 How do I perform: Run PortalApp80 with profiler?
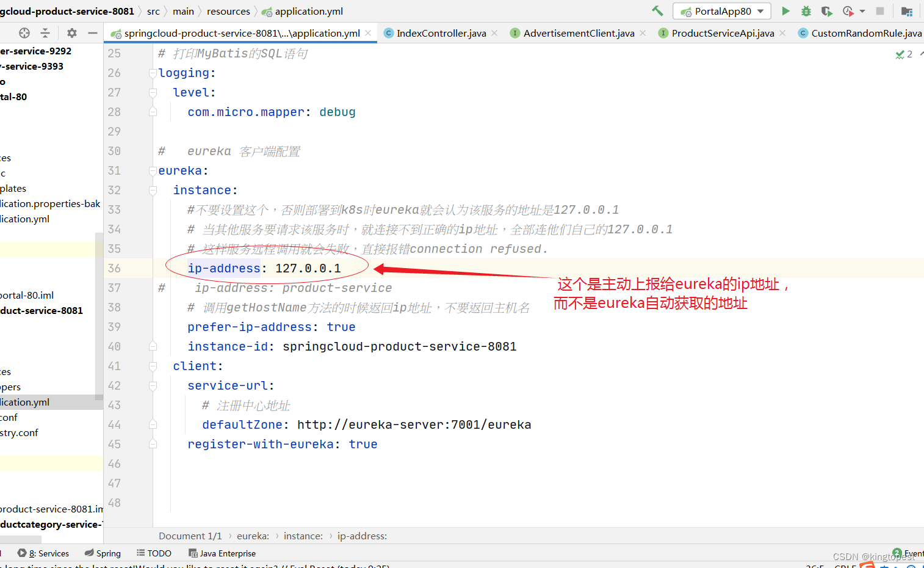tap(848, 10)
